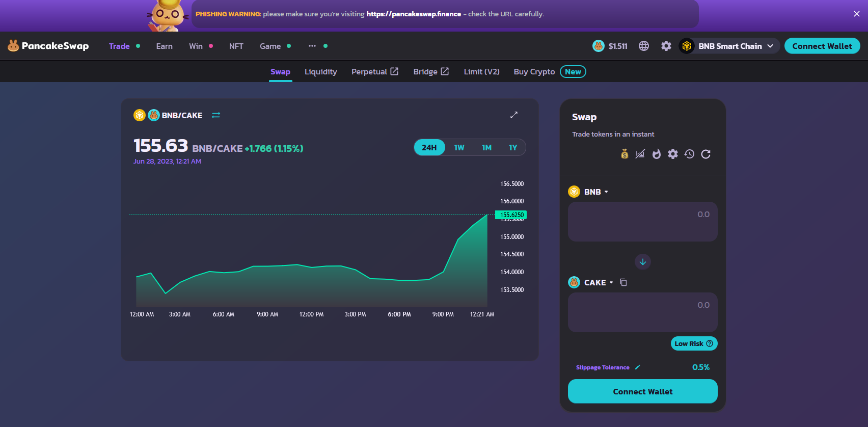Open the Earn menu
868x427 pixels.
click(164, 46)
